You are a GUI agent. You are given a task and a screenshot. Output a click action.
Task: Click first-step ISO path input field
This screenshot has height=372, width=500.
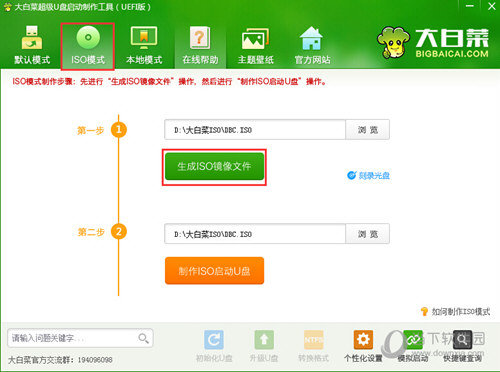click(x=255, y=130)
